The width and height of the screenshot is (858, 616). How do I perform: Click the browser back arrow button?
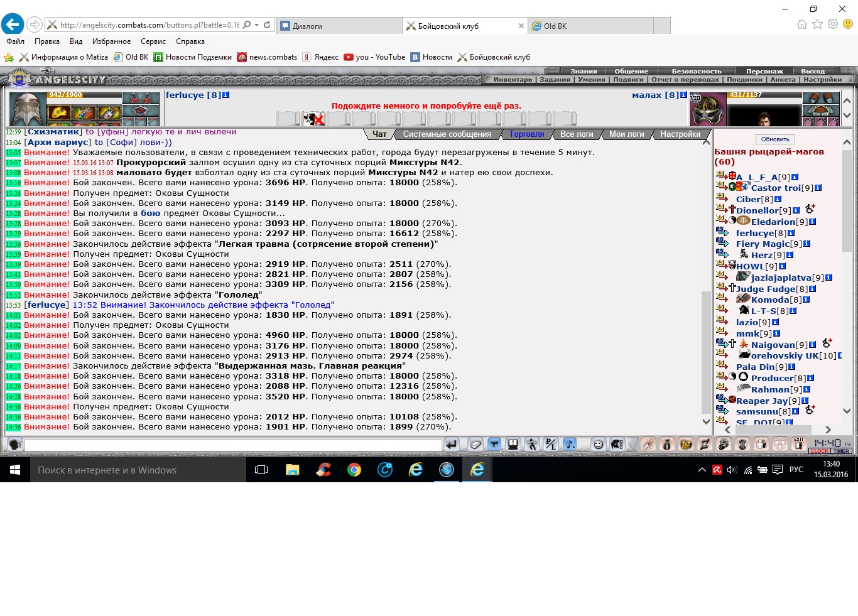12,25
